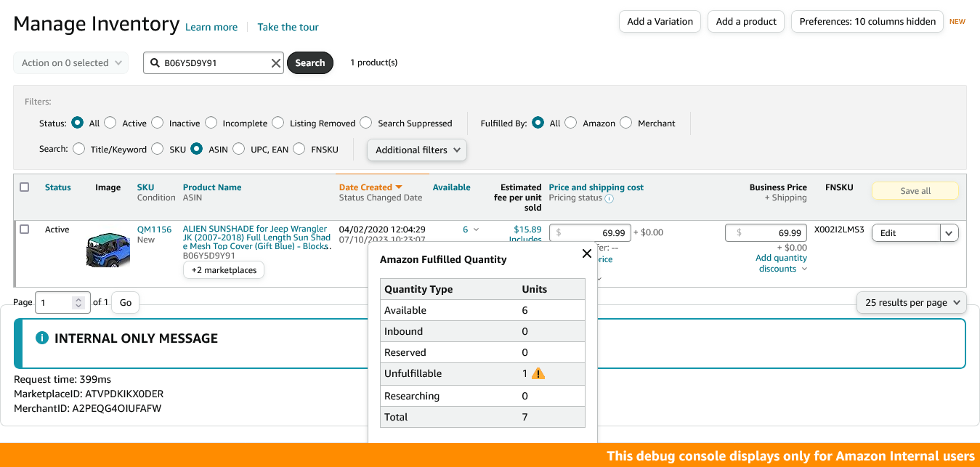
Task: Click Save all button
Action: (915, 191)
